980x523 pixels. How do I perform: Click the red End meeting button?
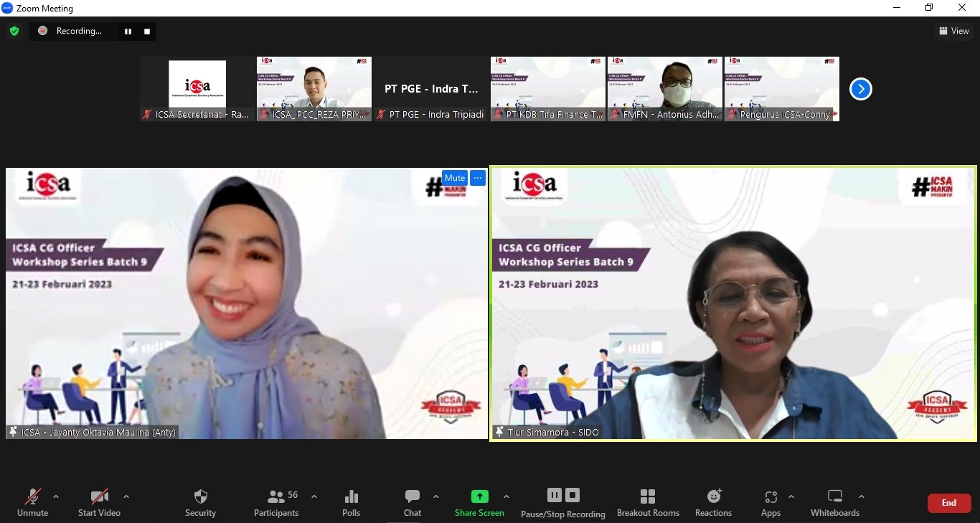point(948,503)
